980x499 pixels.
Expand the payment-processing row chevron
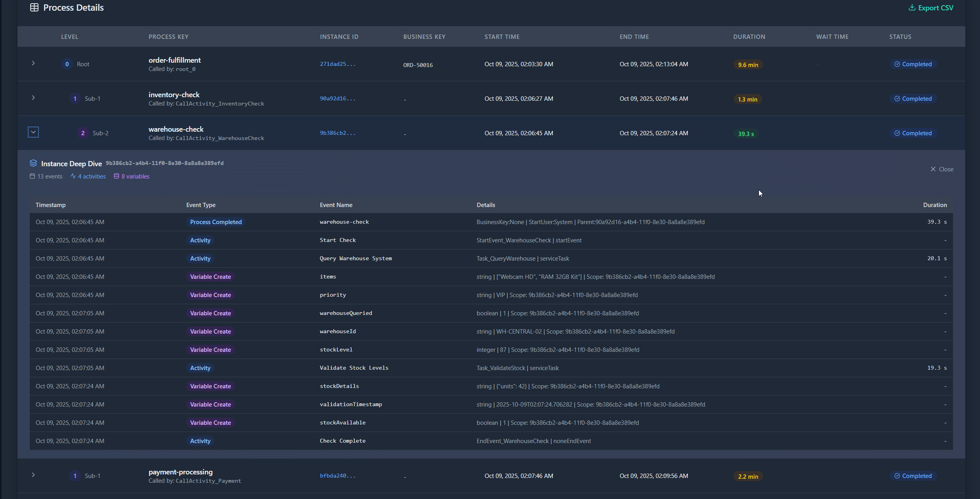(33, 475)
